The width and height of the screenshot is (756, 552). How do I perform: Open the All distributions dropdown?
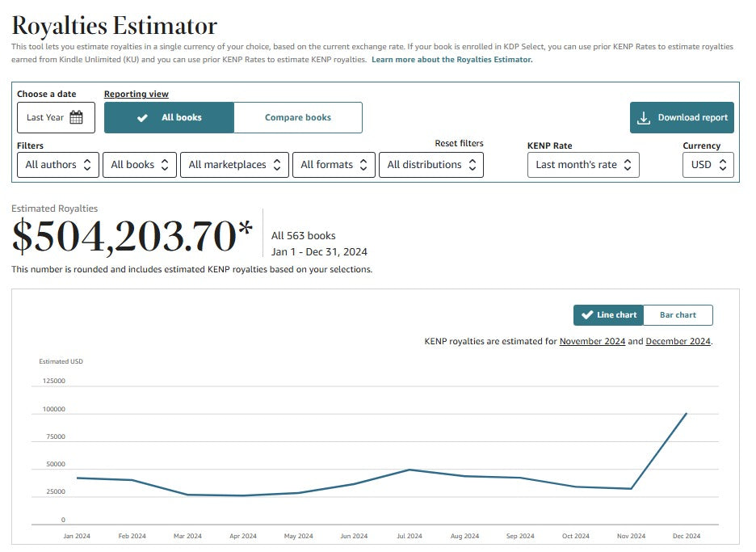click(x=430, y=165)
